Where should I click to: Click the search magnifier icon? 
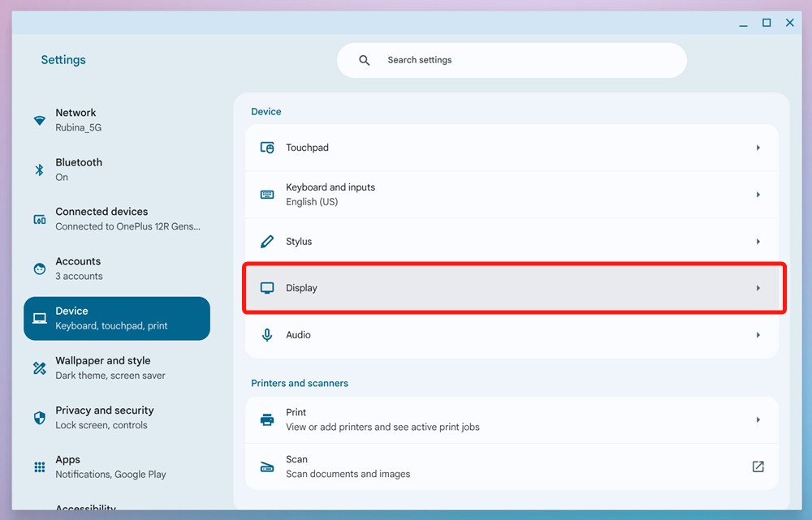pos(364,59)
